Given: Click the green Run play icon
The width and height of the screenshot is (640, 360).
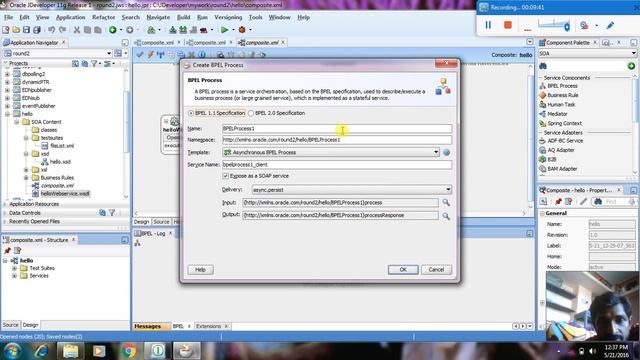Looking at the screenshot, I should tap(224, 30).
